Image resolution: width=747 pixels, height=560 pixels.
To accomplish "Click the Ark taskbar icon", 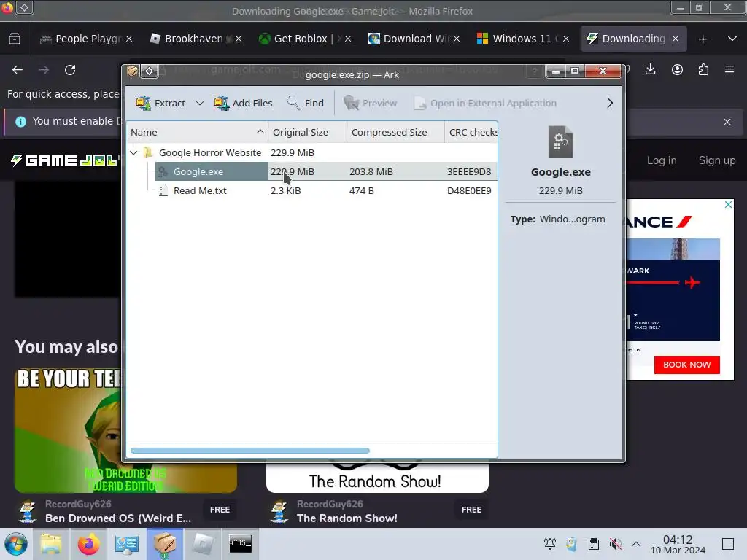I will click(164, 544).
